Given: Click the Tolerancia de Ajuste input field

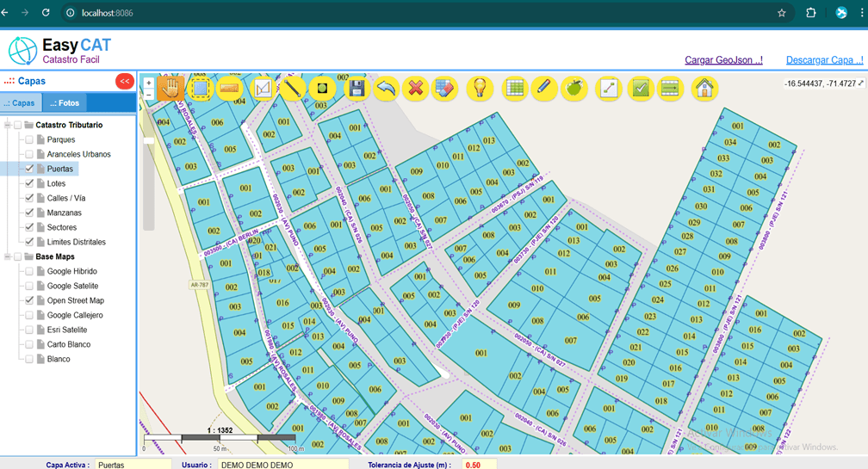Looking at the screenshot, I should (x=476, y=465).
